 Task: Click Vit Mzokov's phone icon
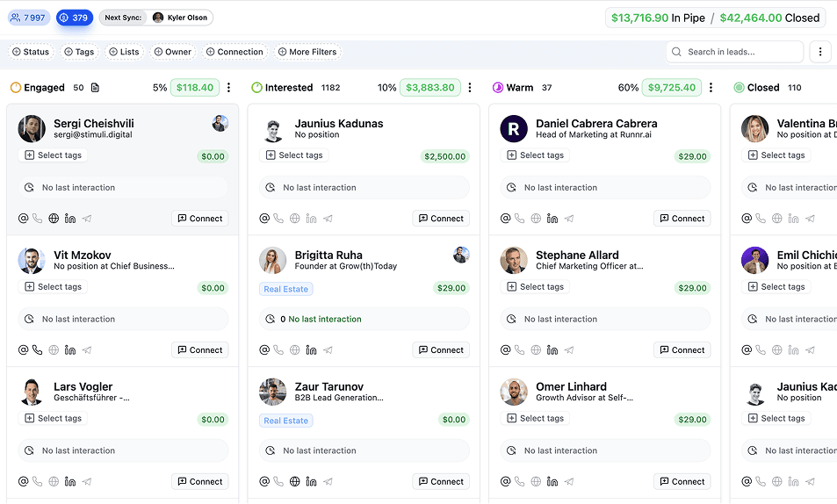pyautogui.click(x=37, y=350)
